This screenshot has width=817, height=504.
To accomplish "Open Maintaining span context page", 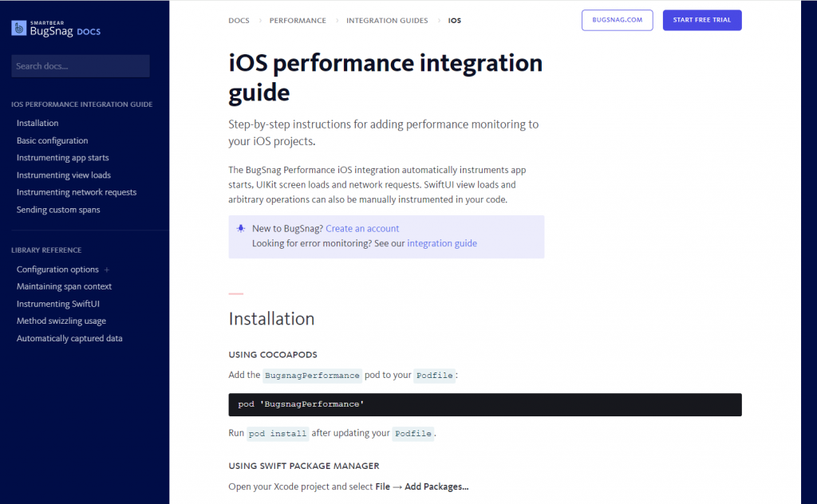I will (x=64, y=286).
